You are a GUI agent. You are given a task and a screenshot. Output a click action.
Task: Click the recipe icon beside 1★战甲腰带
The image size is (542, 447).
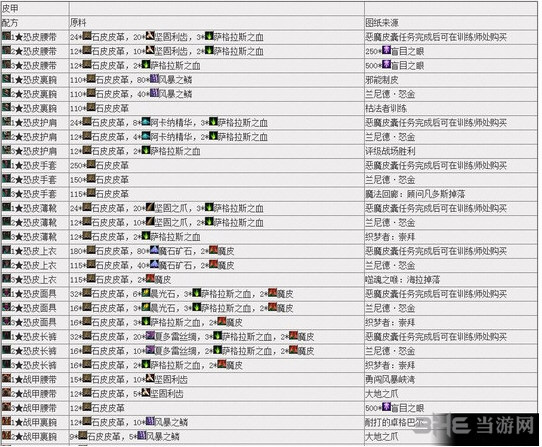6,379
